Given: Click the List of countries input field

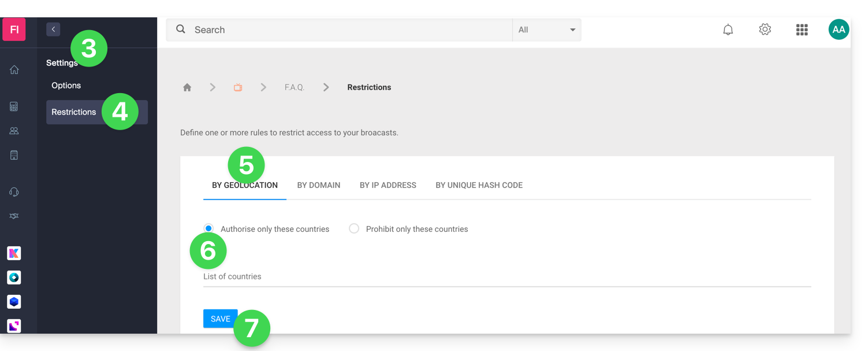Looking at the screenshot, I should click(x=506, y=276).
